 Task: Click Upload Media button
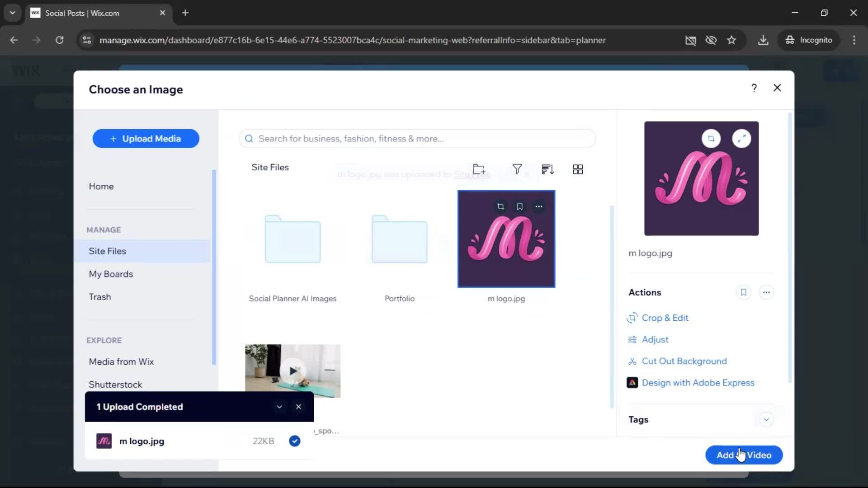coord(146,139)
